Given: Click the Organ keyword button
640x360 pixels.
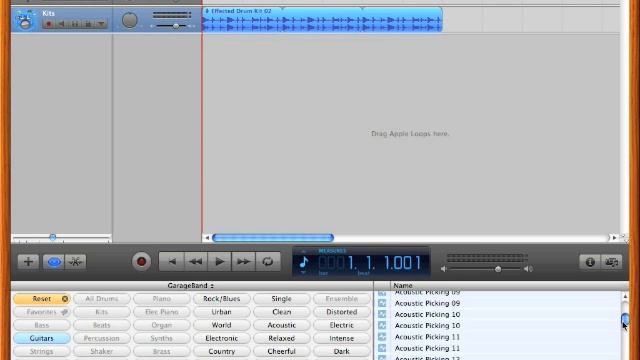Looking at the screenshot, I should pos(162,325).
